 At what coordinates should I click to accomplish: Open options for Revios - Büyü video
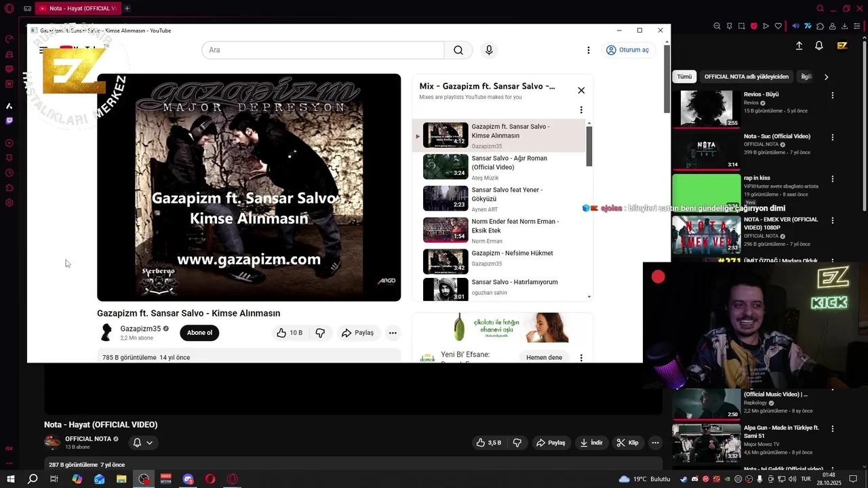(x=833, y=96)
